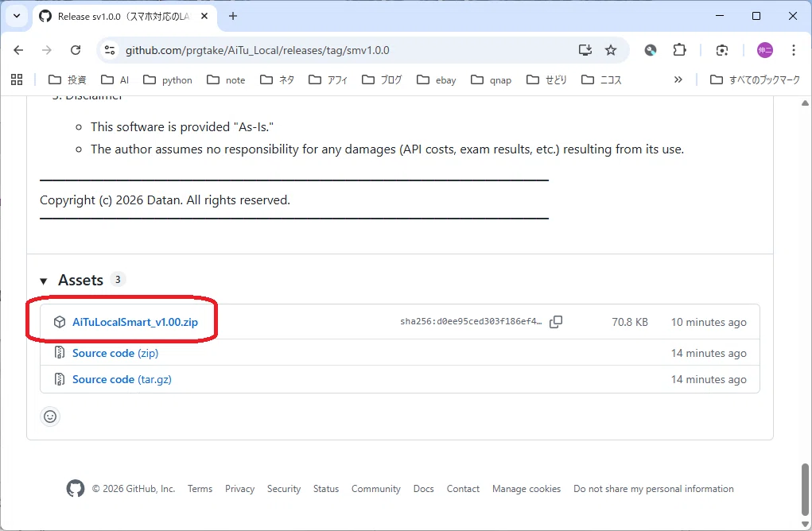Click the 10 minutes ago timestamp

[x=709, y=322]
